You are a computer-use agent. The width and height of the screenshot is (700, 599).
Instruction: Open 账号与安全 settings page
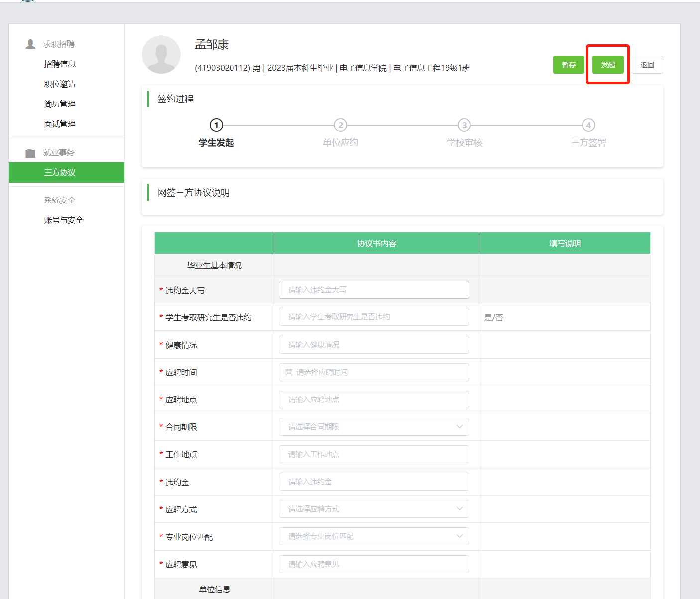(64, 220)
